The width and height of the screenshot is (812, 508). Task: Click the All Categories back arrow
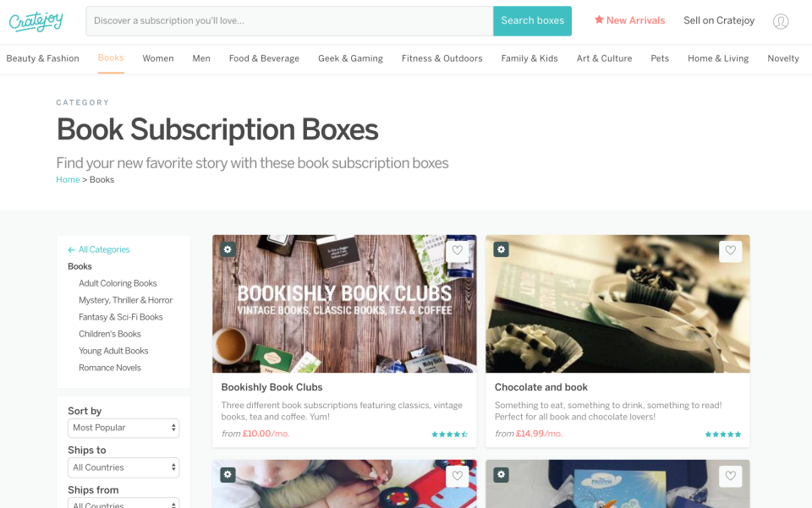[x=71, y=250]
